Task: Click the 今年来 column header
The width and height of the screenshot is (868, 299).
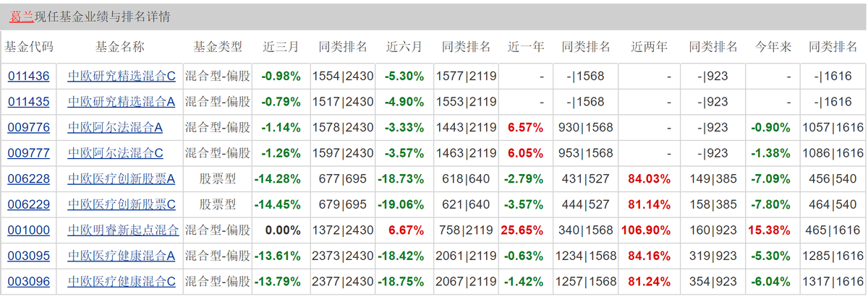Action: tap(773, 47)
